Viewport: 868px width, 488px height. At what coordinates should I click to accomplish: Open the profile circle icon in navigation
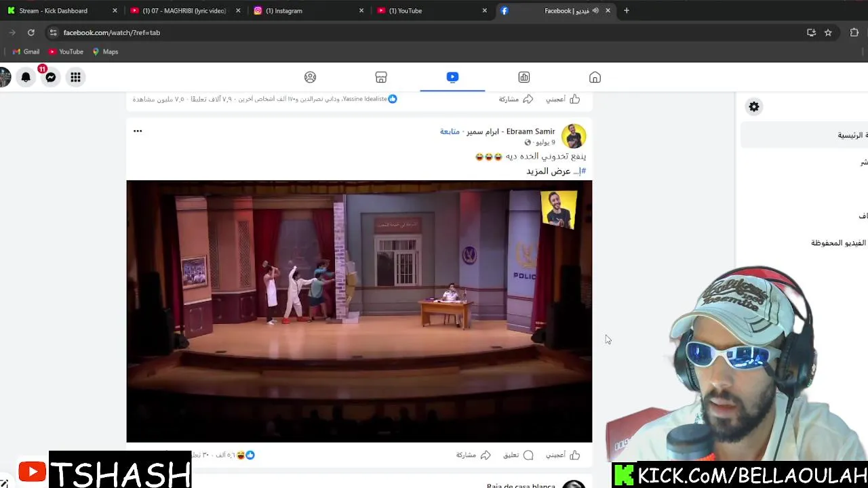point(310,77)
